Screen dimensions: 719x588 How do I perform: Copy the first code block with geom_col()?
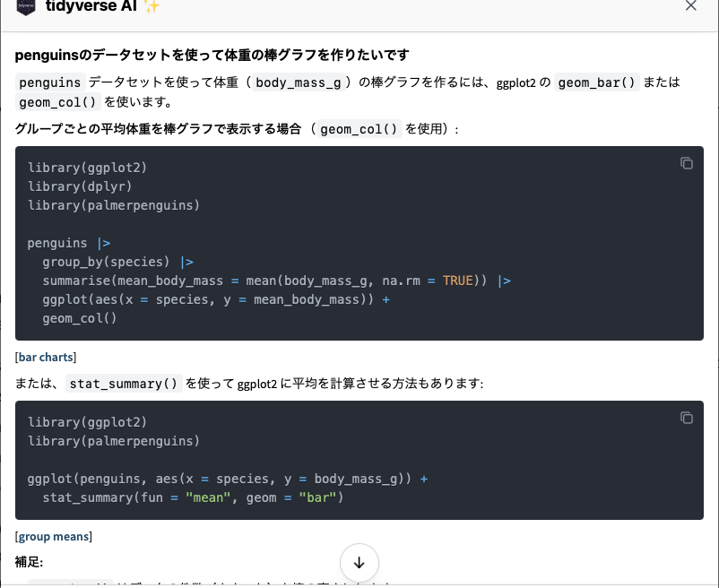[x=687, y=163]
